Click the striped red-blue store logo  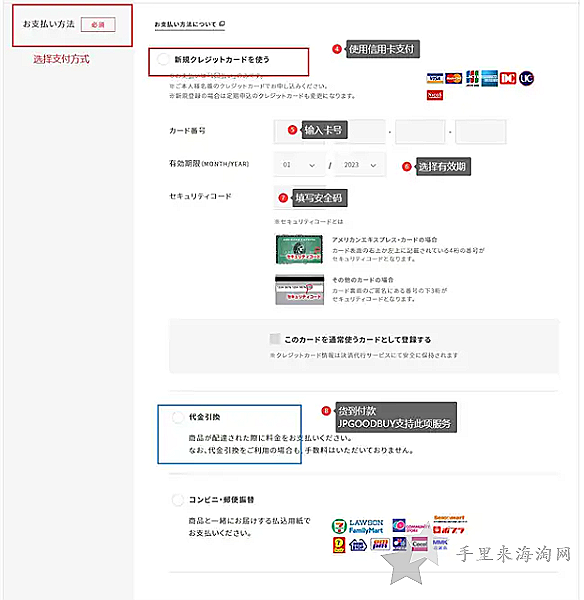coord(380,544)
